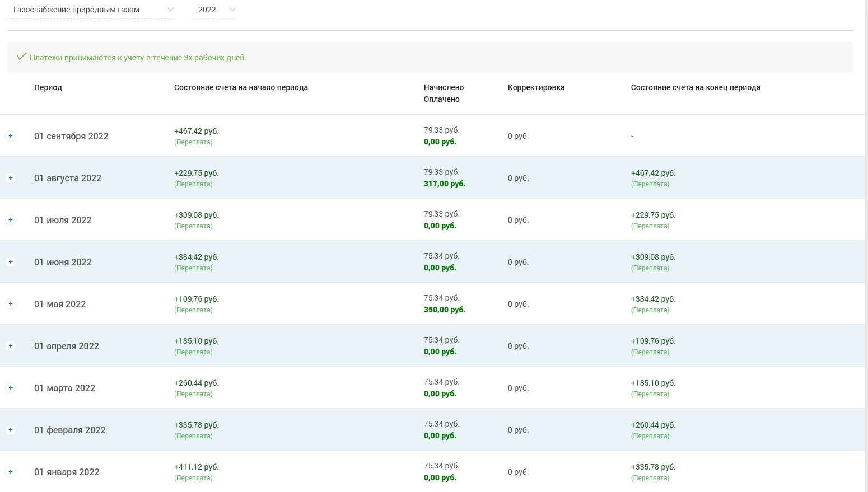Select the period 01 апреля 2022
The image size is (868, 492).
pyautogui.click(x=67, y=346)
